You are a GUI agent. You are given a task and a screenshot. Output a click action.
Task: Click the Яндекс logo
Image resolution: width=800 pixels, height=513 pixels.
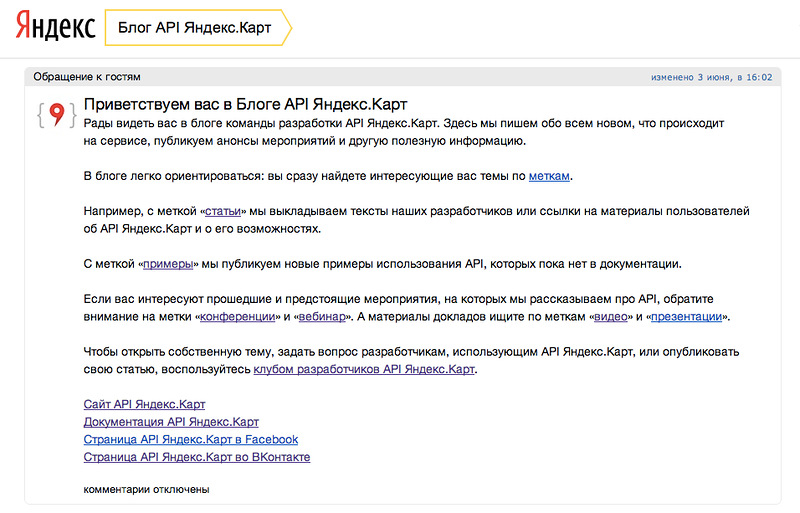pyautogui.click(x=55, y=26)
